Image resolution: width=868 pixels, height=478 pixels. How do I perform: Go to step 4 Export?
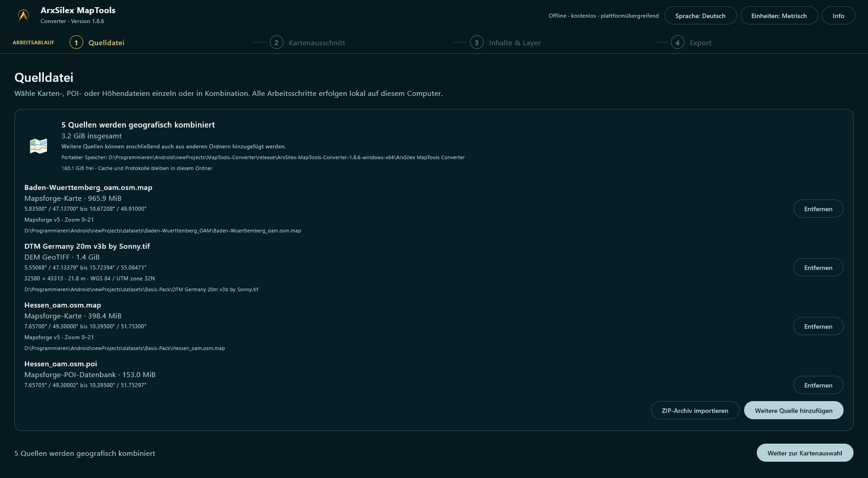click(691, 43)
